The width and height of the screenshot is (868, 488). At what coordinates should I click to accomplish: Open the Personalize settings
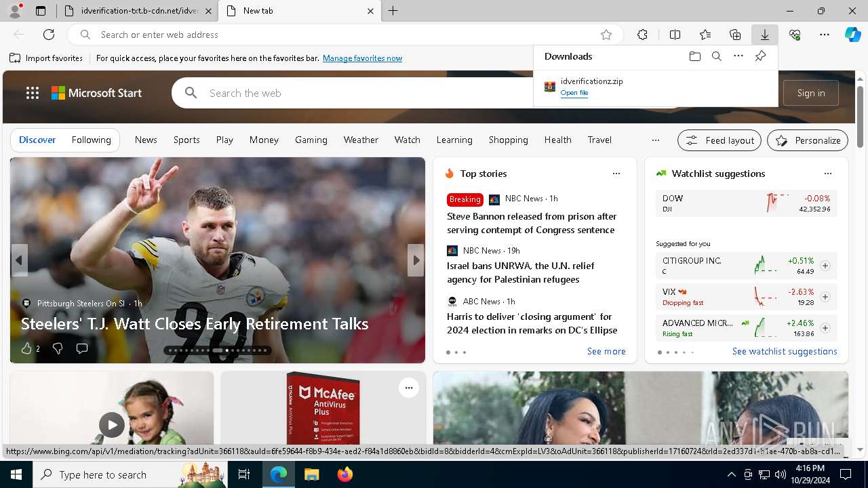pyautogui.click(x=808, y=140)
